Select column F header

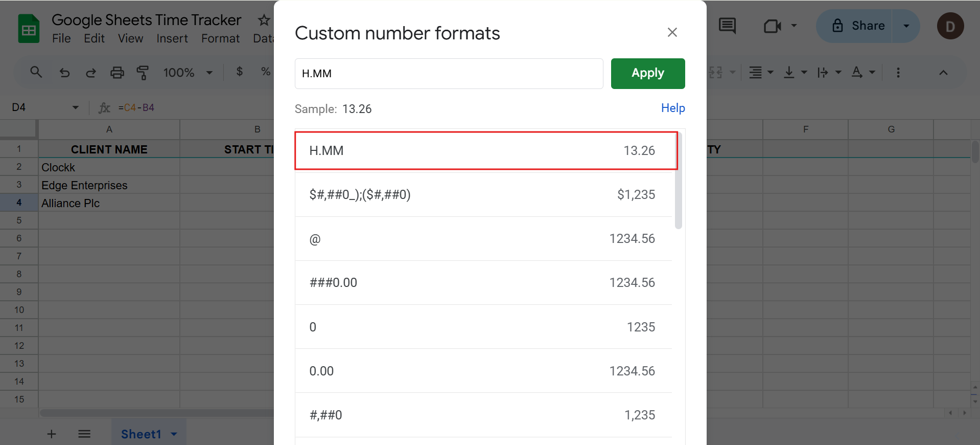click(806, 129)
